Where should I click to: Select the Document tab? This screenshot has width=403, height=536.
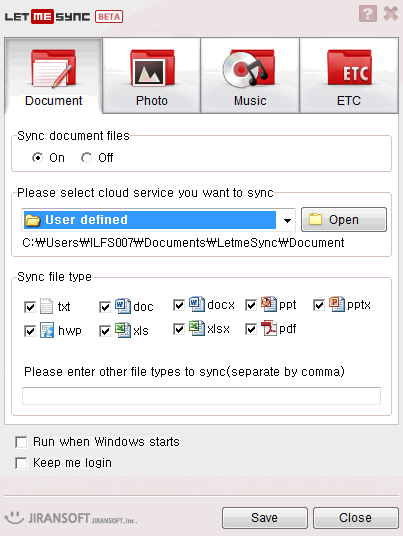point(54,75)
